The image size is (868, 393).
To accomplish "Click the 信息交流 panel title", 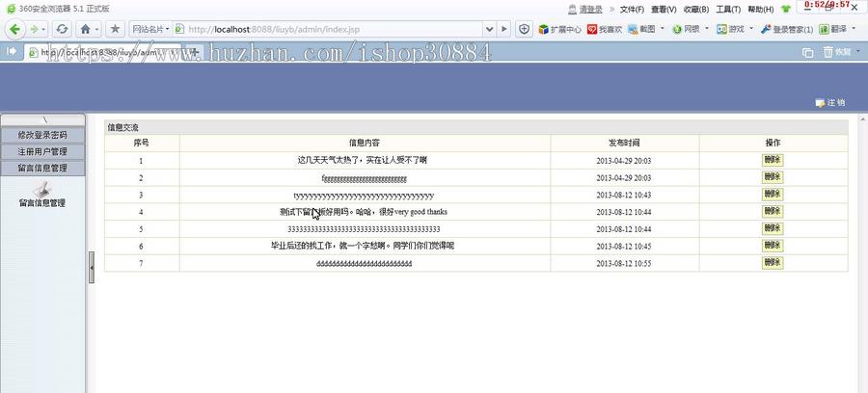I will click(122, 128).
